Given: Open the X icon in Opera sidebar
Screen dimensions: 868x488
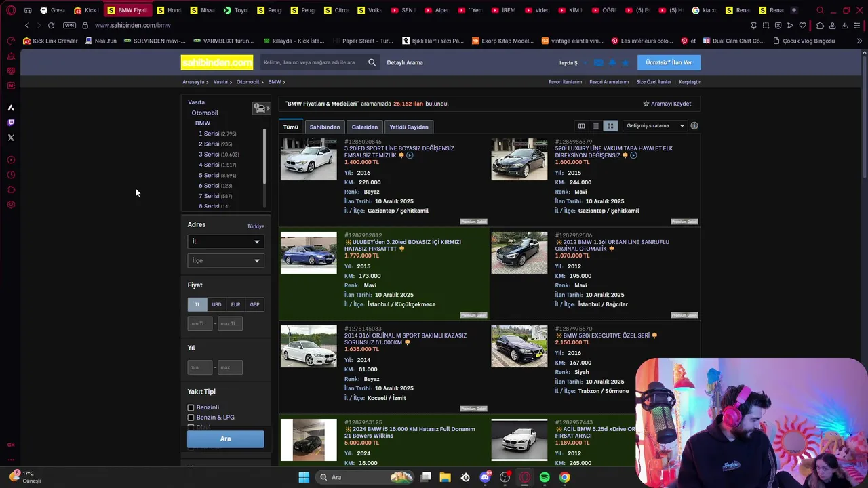Looking at the screenshot, I should coord(11,138).
